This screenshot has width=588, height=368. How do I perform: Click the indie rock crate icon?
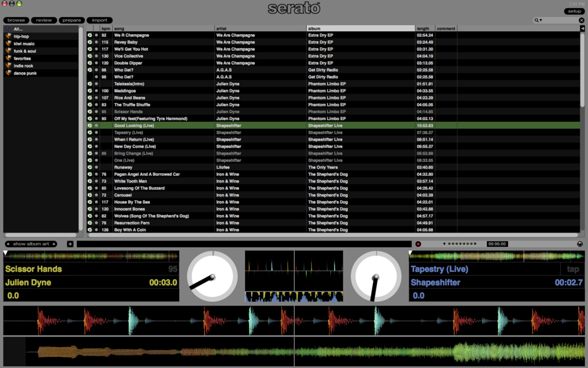(9, 66)
